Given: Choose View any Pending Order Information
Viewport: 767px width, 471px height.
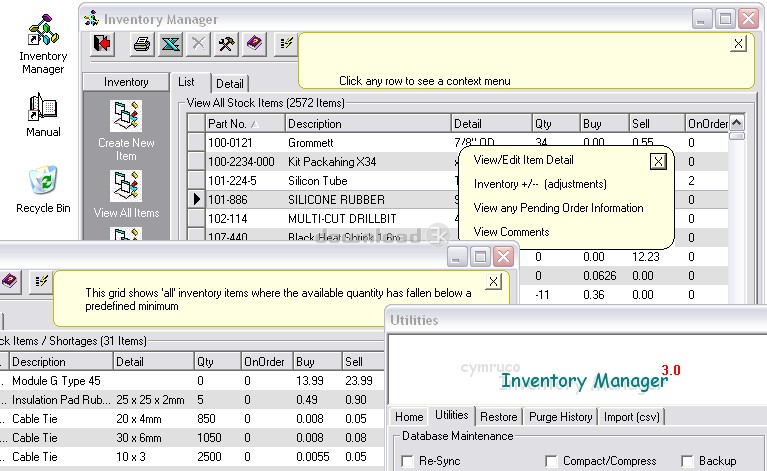Looking at the screenshot, I should (x=558, y=208).
